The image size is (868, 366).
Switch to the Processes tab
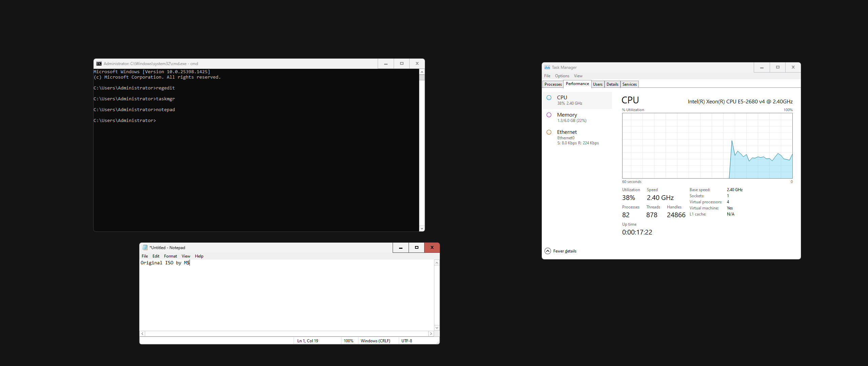[553, 84]
